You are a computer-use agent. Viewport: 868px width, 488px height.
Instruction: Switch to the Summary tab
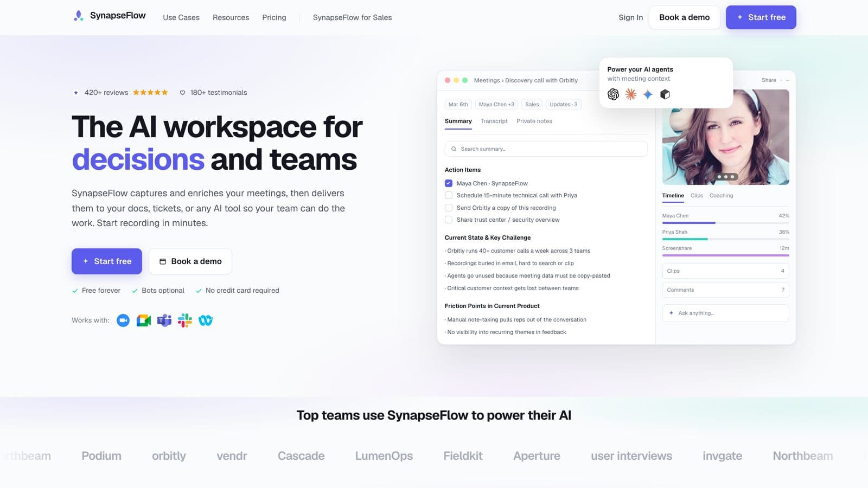pyautogui.click(x=458, y=121)
